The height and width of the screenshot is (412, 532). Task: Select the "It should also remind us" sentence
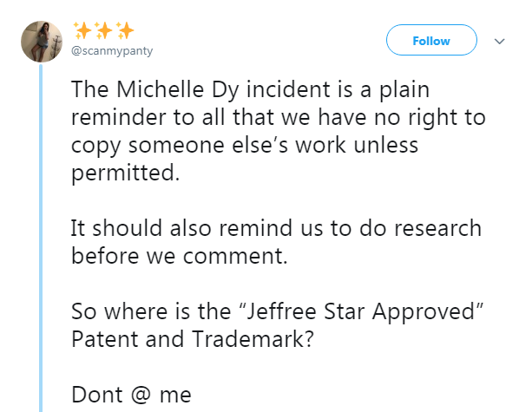tap(277, 241)
